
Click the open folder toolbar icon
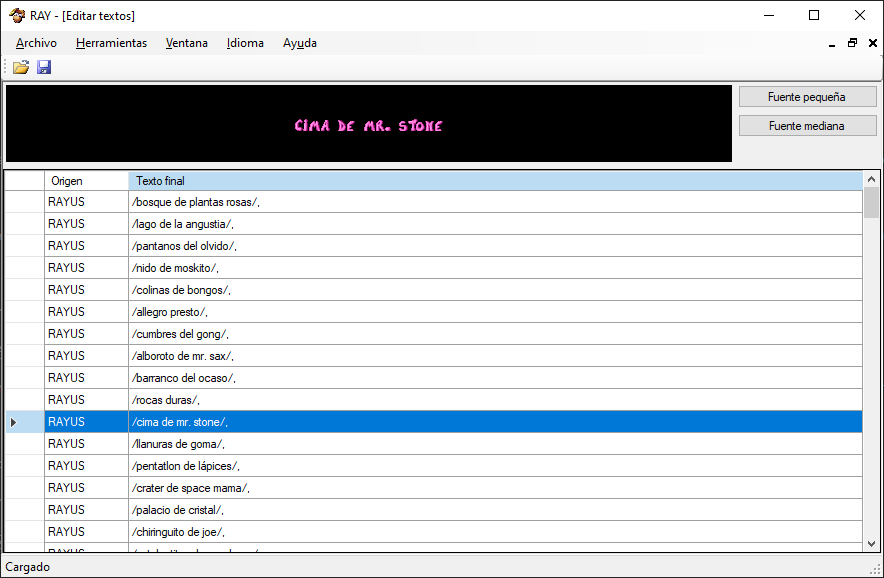point(21,67)
